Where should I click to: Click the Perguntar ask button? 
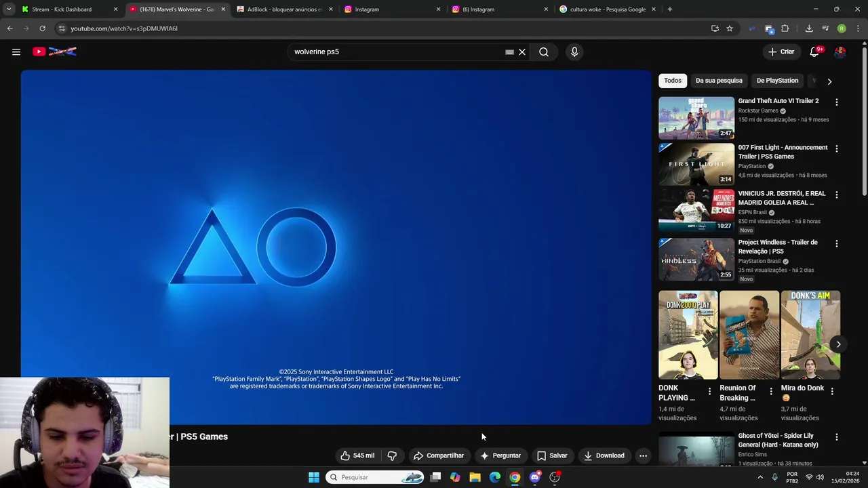pos(500,455)
